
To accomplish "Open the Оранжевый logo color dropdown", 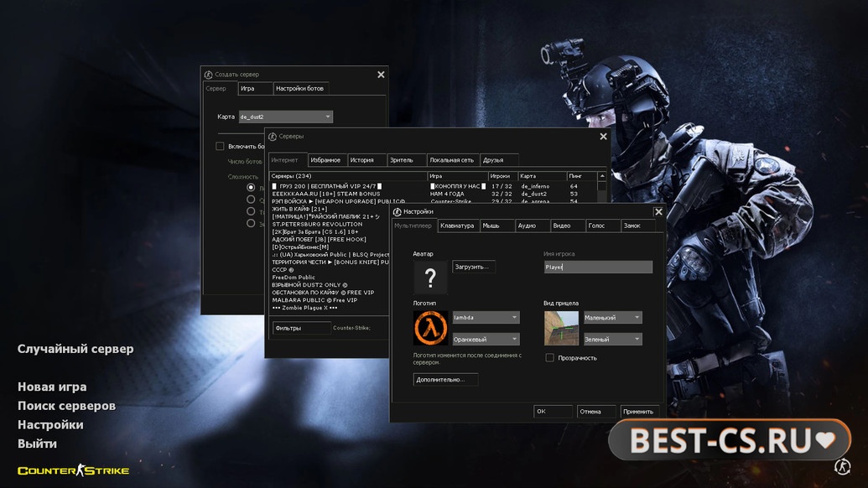I will (x=486, y=339).
